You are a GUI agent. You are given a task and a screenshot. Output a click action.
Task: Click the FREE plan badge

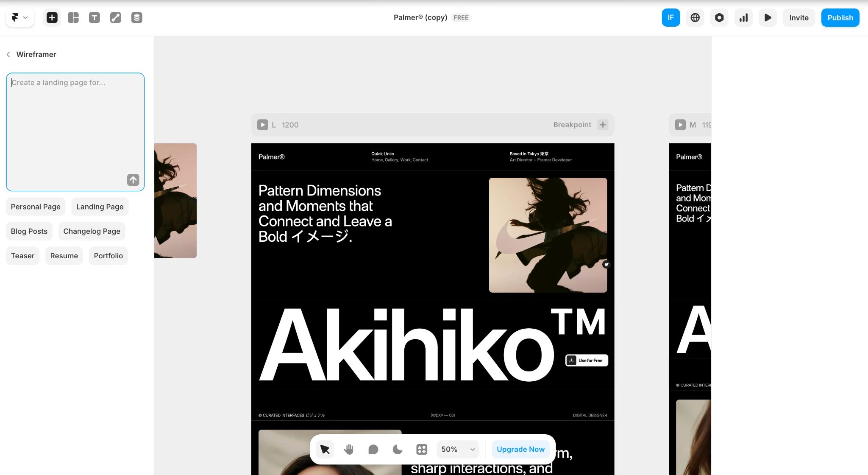click(461, 17)
